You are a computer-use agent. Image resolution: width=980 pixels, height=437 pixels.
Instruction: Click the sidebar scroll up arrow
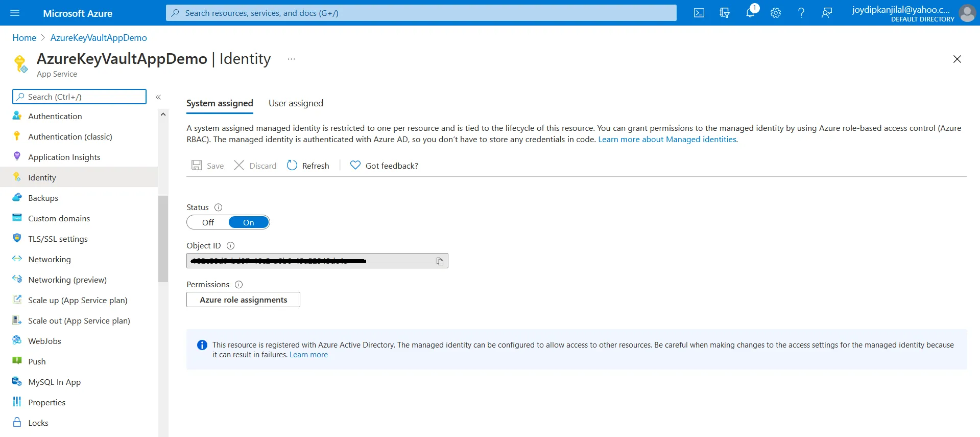pyautogui.click(x=163, y=114)
